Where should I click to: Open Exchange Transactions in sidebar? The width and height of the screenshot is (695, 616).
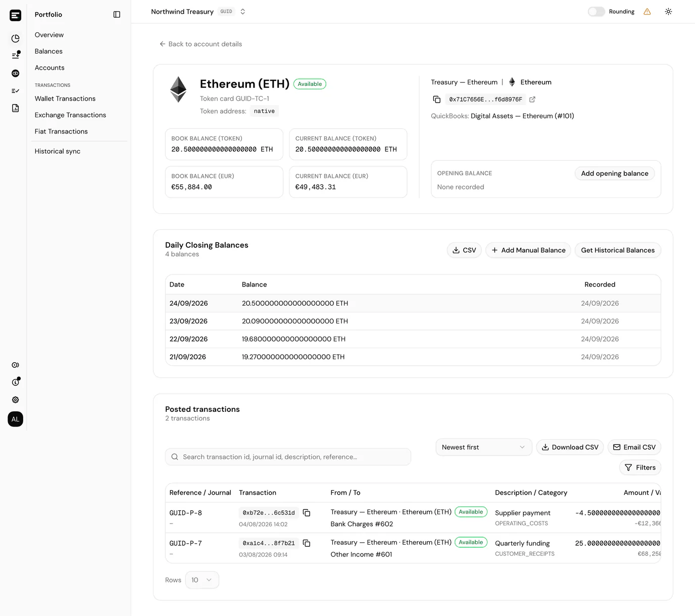pyautogui.click(x=70, y=115)
